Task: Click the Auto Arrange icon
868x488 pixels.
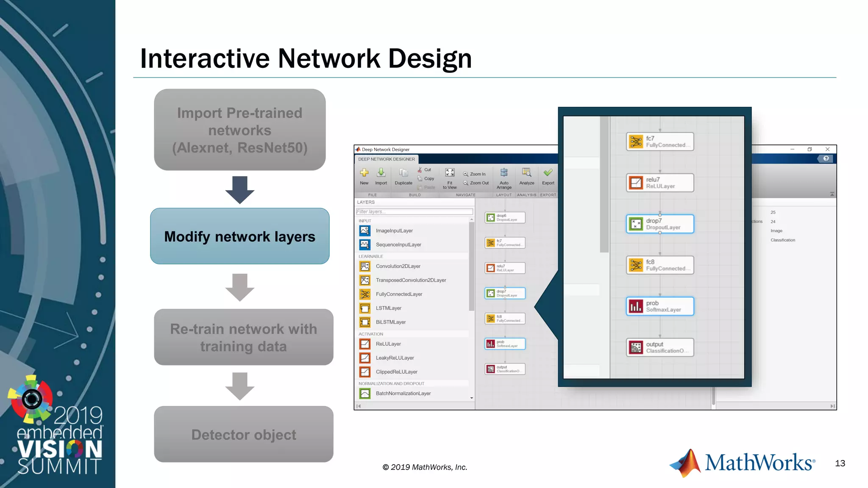Action: [504, 173]
